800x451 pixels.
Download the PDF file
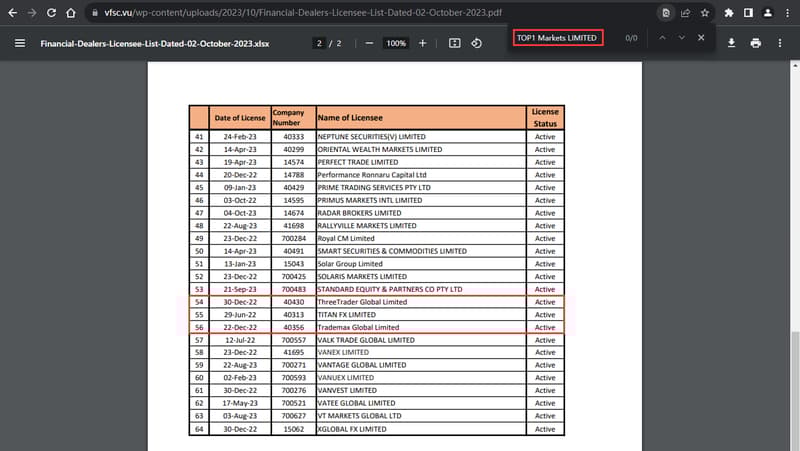[x=731, y=43]
